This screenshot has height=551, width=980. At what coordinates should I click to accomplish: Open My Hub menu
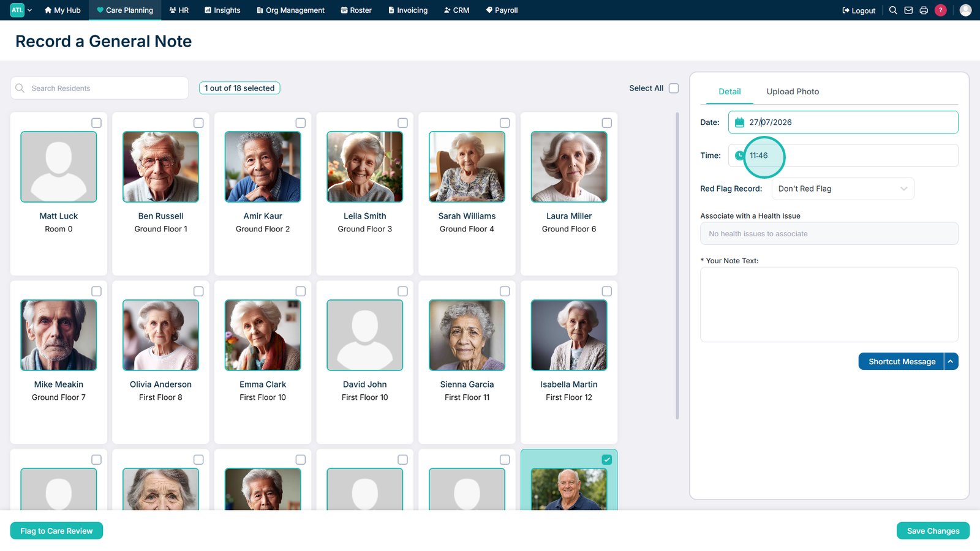tap(62, 10)
